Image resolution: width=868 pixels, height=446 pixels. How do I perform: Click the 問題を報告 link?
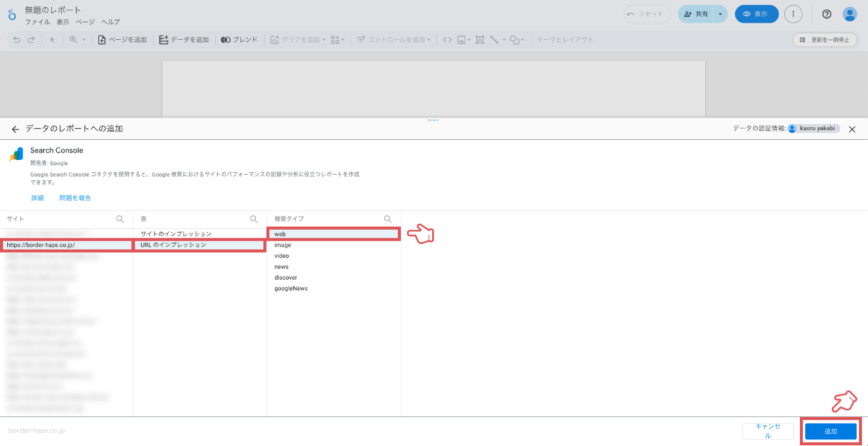(x=75, y=198)
